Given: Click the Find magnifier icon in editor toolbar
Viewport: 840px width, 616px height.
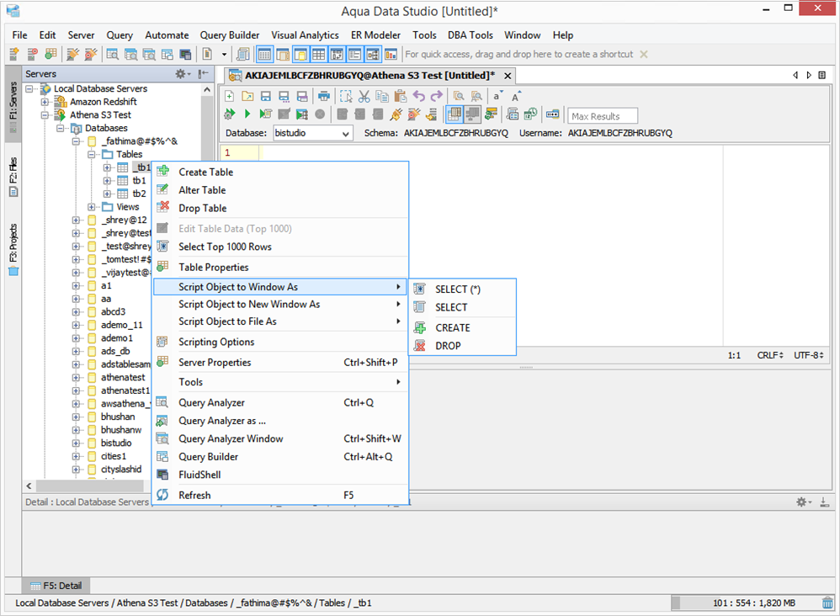Looking at the screenshot, I should tap(459, 97).
